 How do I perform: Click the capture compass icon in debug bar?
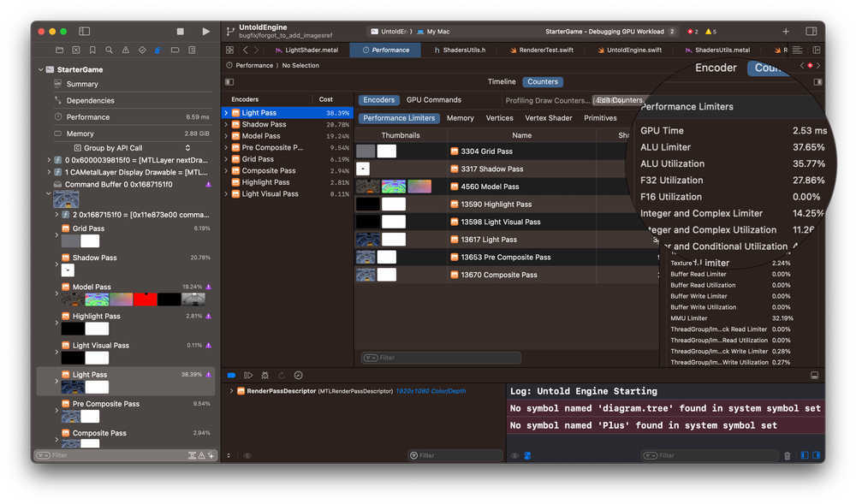coord(298,376)
